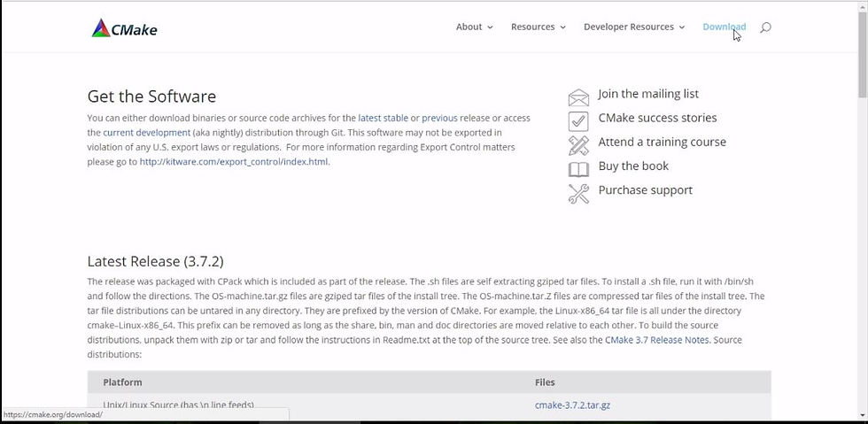Click the open book icon

coord(578,169)
